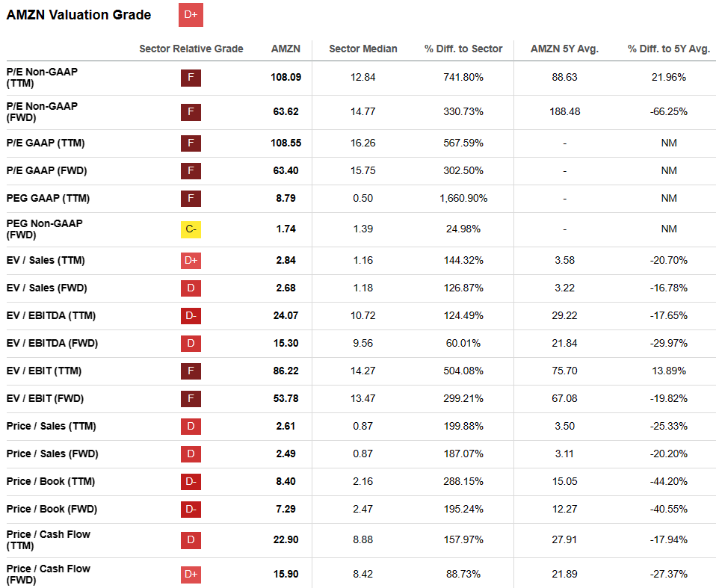Select D+ grade badge for Price / Cash Flow (FWD)
The height and width of the screenshot is (588, 719).
tap(191, 575)
